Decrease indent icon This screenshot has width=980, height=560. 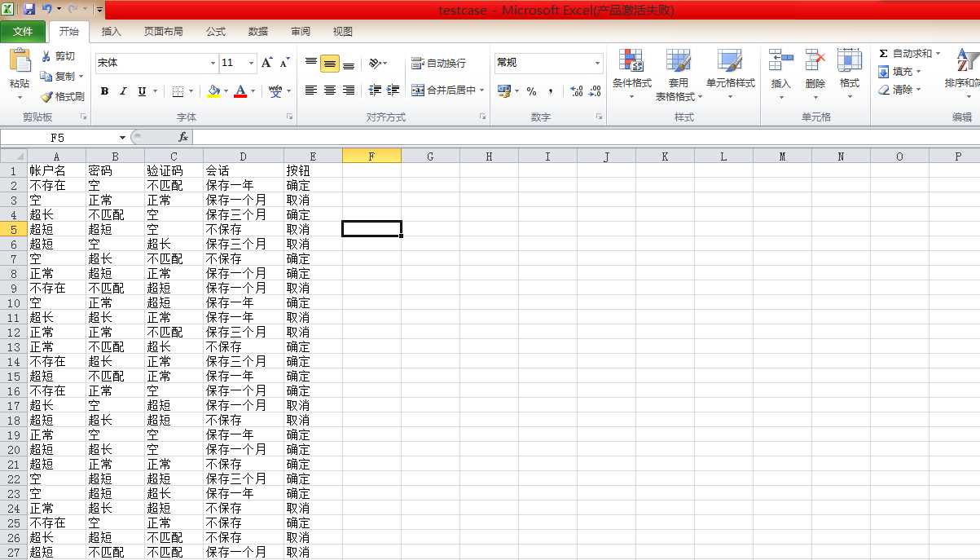tap(375, 90)
